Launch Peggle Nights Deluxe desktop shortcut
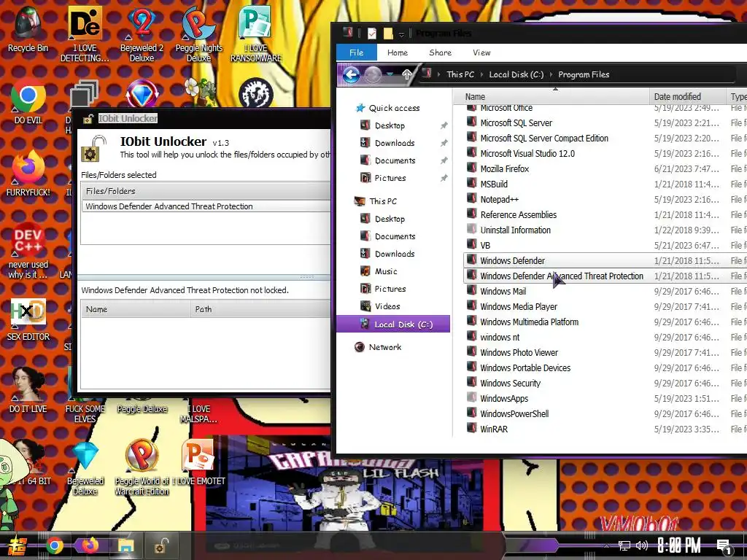747x560 pixels. [x=198, y=34]
